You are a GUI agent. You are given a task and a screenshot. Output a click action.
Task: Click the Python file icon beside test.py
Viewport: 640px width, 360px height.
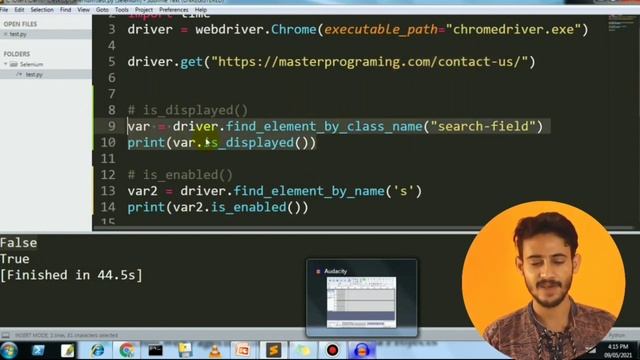tap(19, 74)
